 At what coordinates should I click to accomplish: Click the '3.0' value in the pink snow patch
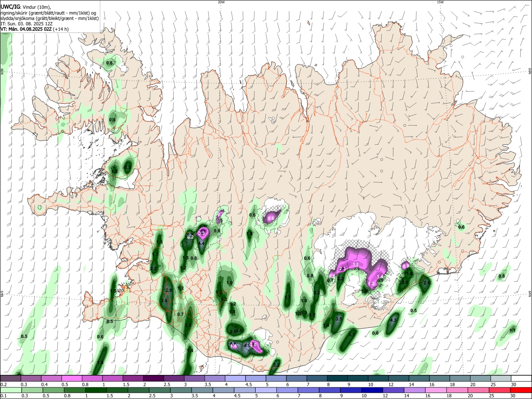253,345
